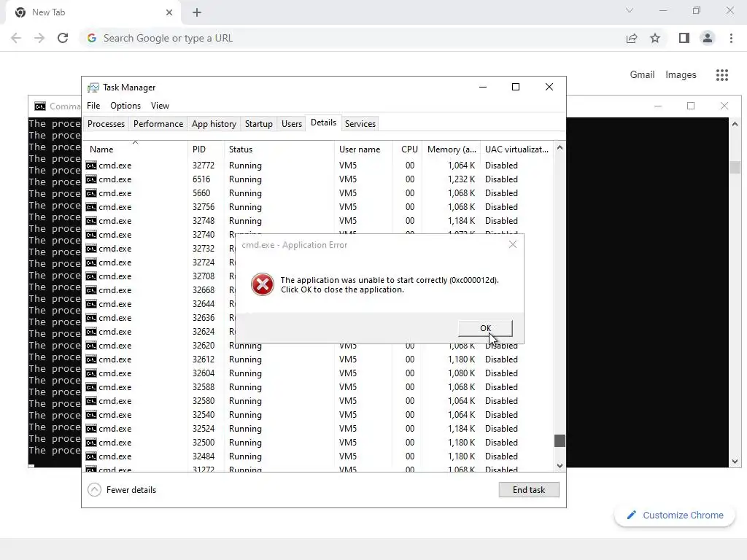Select cmd.exe icon with PID 32612
Screen dimensions: 747x560
(91, 359)
